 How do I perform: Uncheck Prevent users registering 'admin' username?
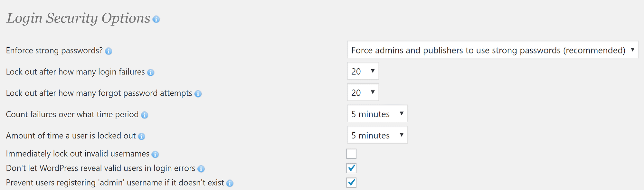coord(351,183)
